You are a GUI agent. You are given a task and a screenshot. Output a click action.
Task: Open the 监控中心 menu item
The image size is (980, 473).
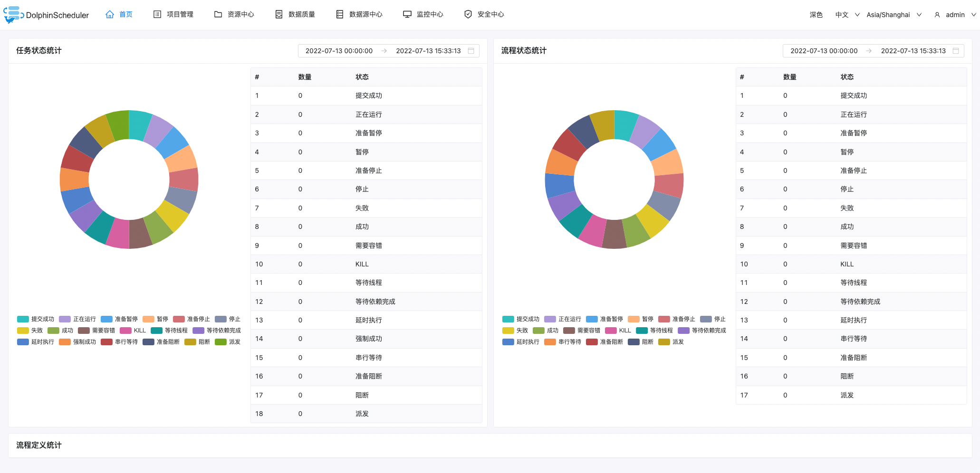tap(430, 15)
